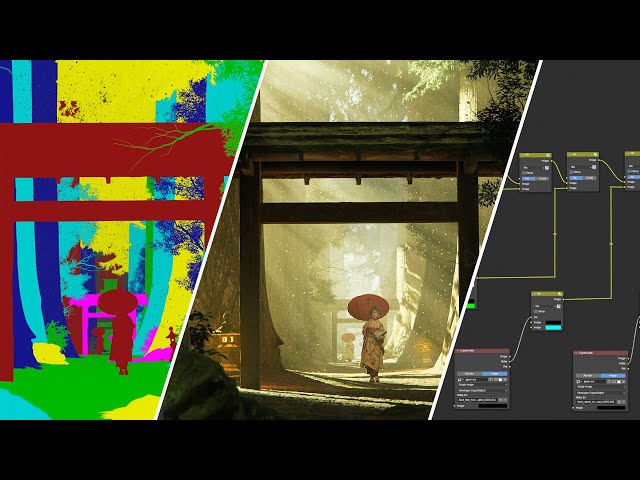This screenshot has width=640, height=480.
Task: Click Matte ID field in left Cryptomatte node
Action: 477,400
